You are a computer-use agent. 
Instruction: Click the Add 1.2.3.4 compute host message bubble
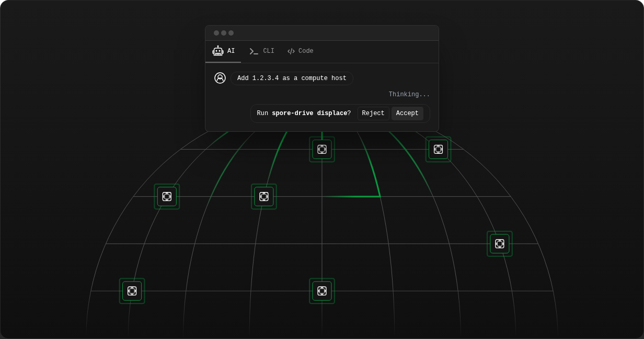(x=292, y=78)
